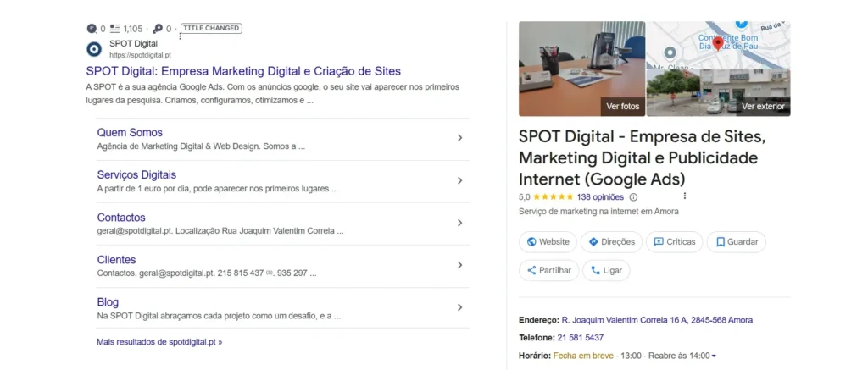Click the Fecha em breve status text
This screenshot has height=370, width=868.
coord(583,356)
